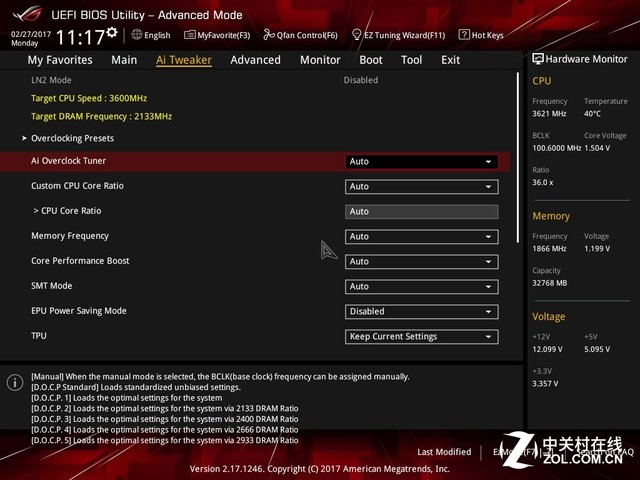Click the EPU Power Saving Mode label
Viewport: 640px width, 480px height.
click(x=79, y=311)
